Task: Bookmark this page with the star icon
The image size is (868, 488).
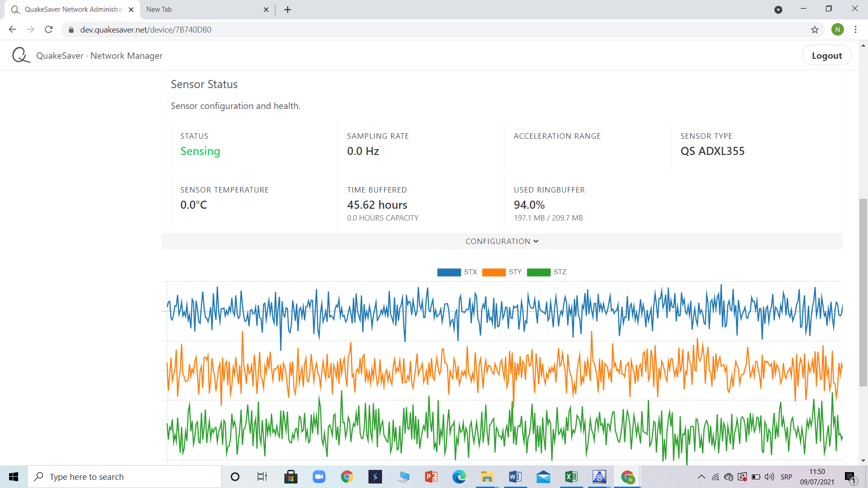Action: (x=815, y=30)
